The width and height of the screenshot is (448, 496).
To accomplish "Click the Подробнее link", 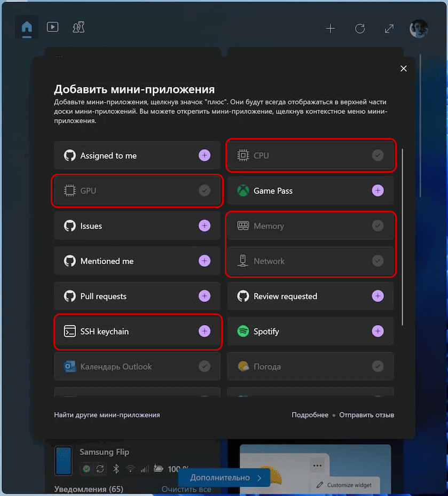I will pos(310,415).
